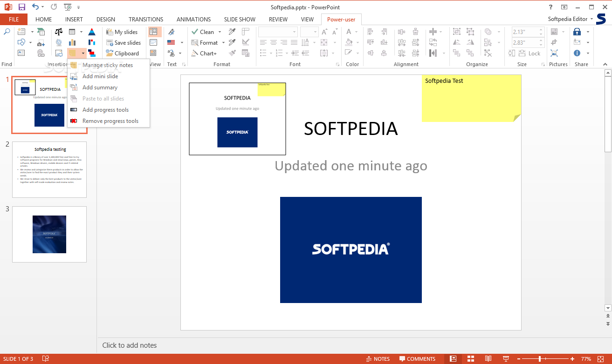Open the font name combo box
This screenshot has height=364, width=612.
(278, 32)
